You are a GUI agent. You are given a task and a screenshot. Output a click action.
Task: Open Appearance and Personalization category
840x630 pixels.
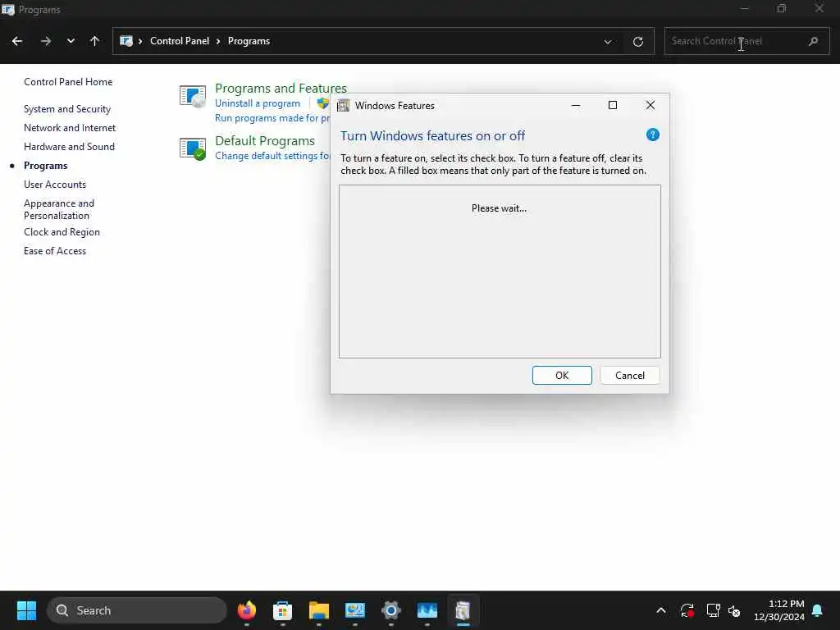tap(59, 209)
